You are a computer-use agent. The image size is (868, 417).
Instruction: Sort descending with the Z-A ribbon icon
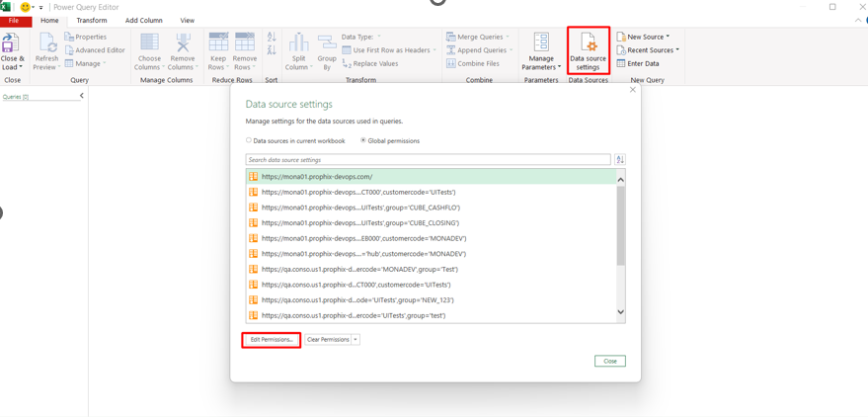272,50
